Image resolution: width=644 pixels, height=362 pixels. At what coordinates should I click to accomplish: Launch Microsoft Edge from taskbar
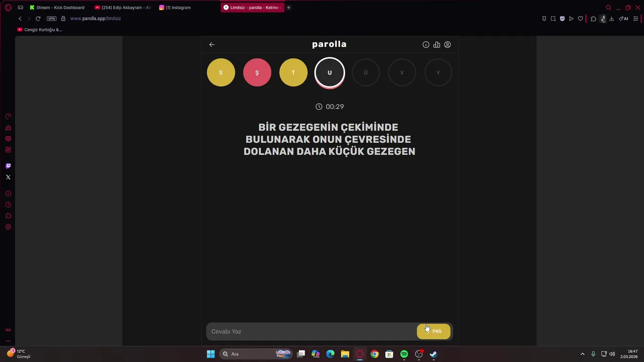331,354
